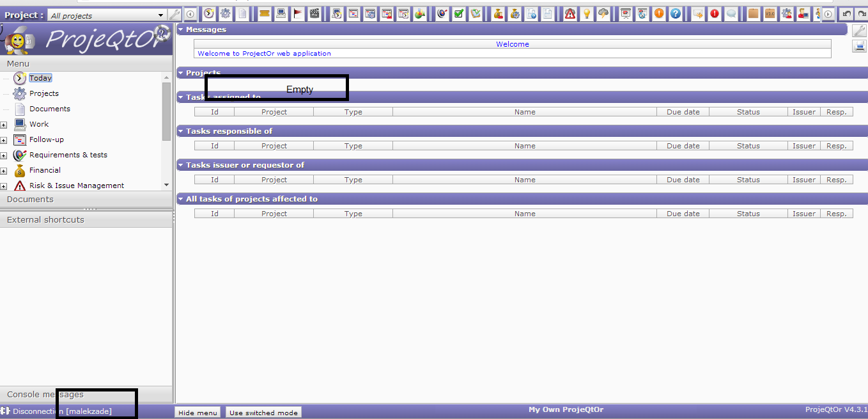Select Projects in the menu tree
Viewport: 868px width, 419px height.
point(43,93)
